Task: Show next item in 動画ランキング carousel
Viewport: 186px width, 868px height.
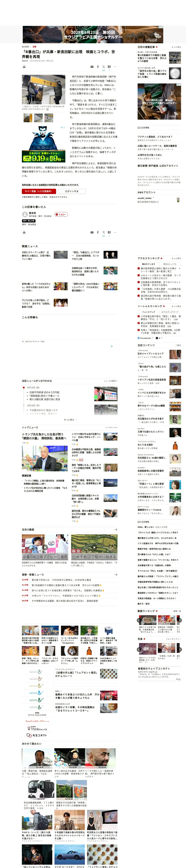Action: (x=180, y=620)
